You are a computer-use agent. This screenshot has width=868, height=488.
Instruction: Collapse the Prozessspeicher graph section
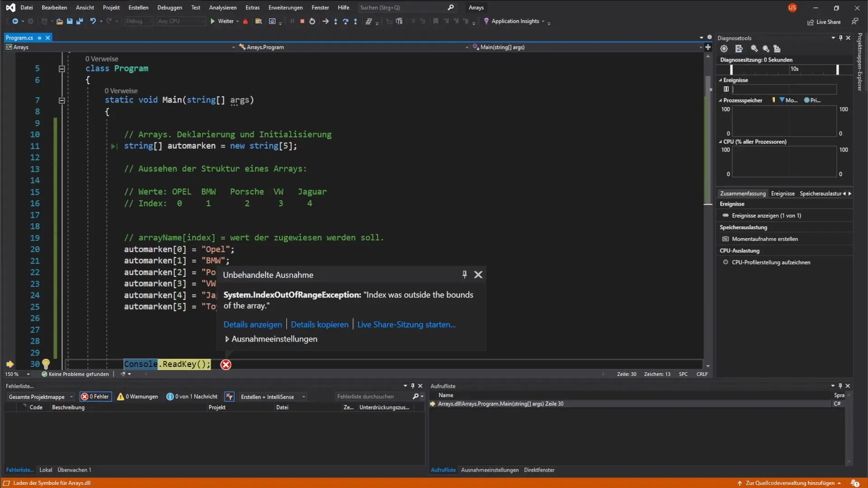click(x=720, y=100)
